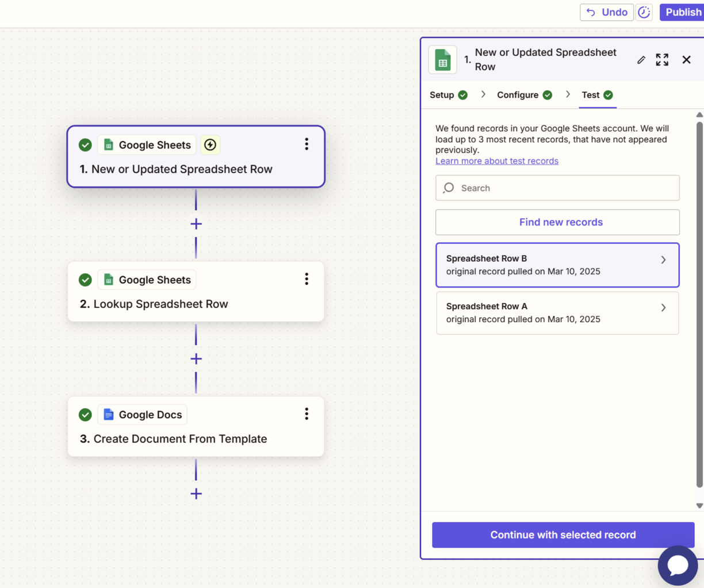
Task: Publish the Zap
Action: [x=683, y=12]
